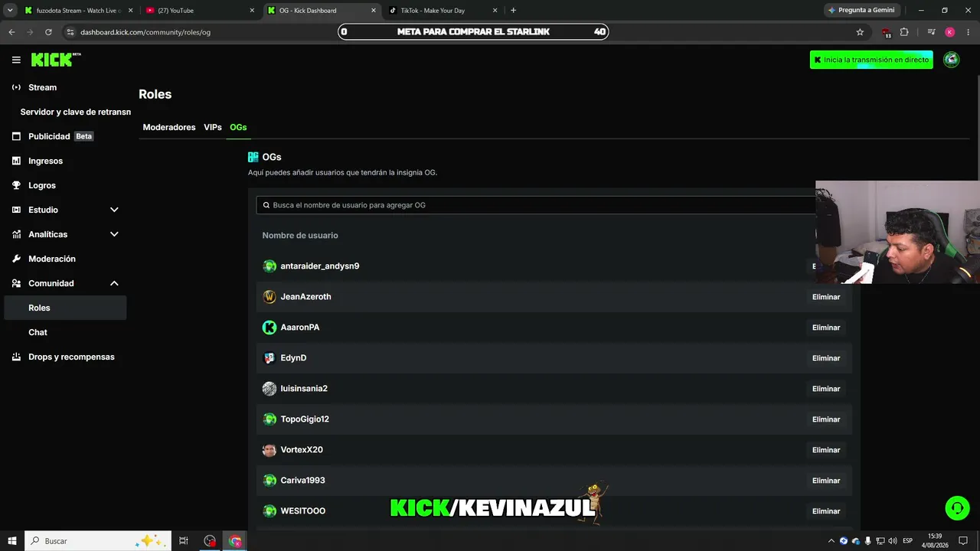Click VortexX20's profile avatar

[x=269, y=450]
